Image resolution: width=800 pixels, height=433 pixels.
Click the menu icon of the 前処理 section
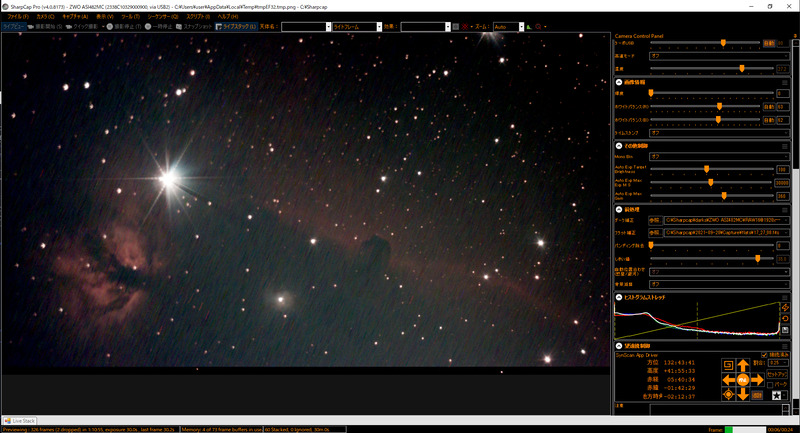click(785, 210)
